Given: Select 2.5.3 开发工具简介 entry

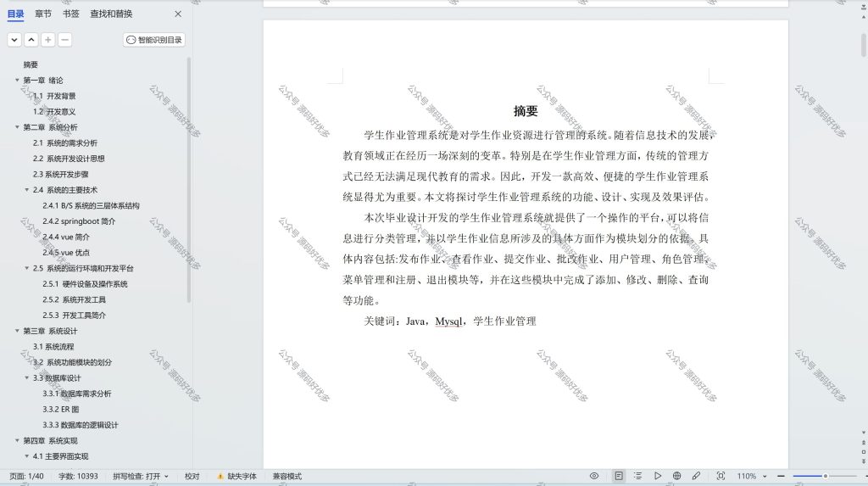Looking at the screenshot, I should coord(75,316).
